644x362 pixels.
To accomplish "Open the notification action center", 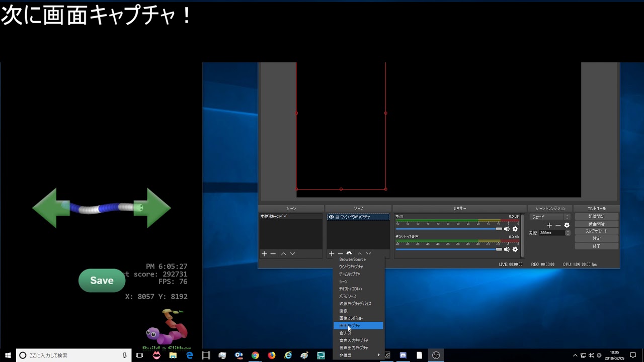I will tap(633, 355).
